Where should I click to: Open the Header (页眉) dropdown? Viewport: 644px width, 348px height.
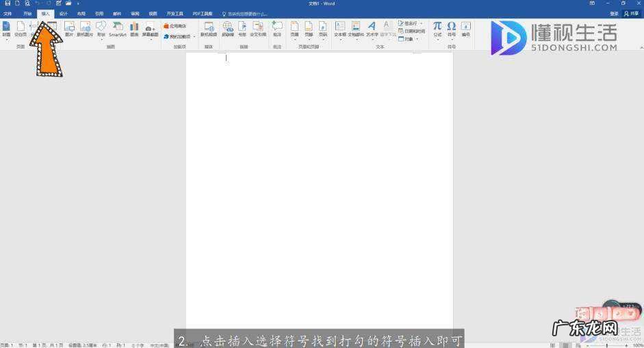click(294, 30)
